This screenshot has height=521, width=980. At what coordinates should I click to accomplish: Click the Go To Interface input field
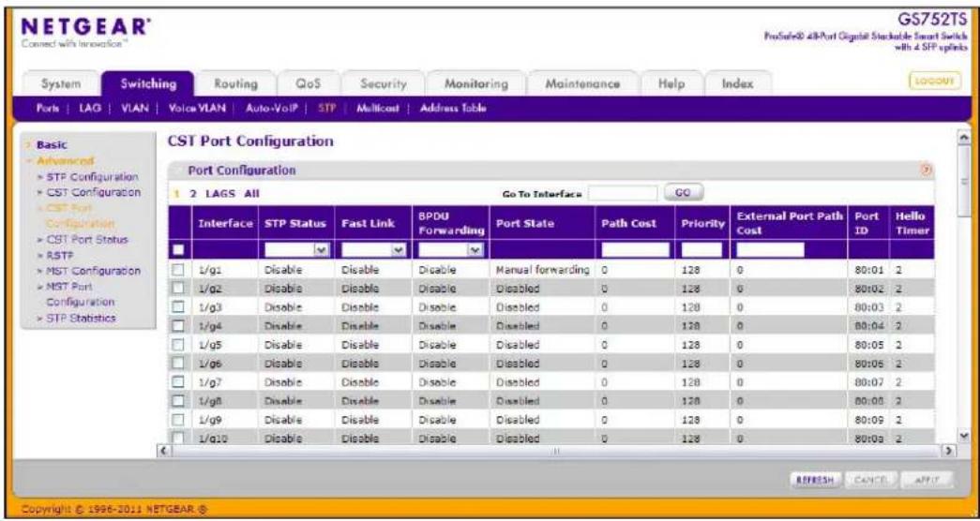tap(623, 194)
